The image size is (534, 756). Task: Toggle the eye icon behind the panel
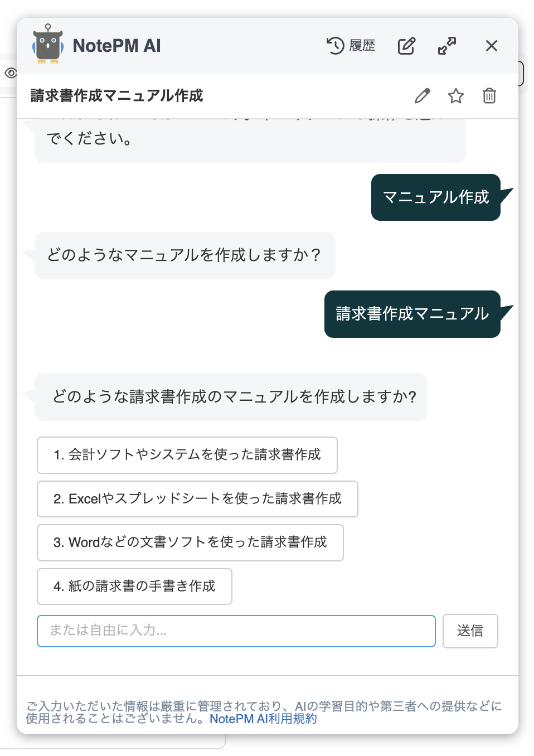pyautogui.click(x=10, y=73)
